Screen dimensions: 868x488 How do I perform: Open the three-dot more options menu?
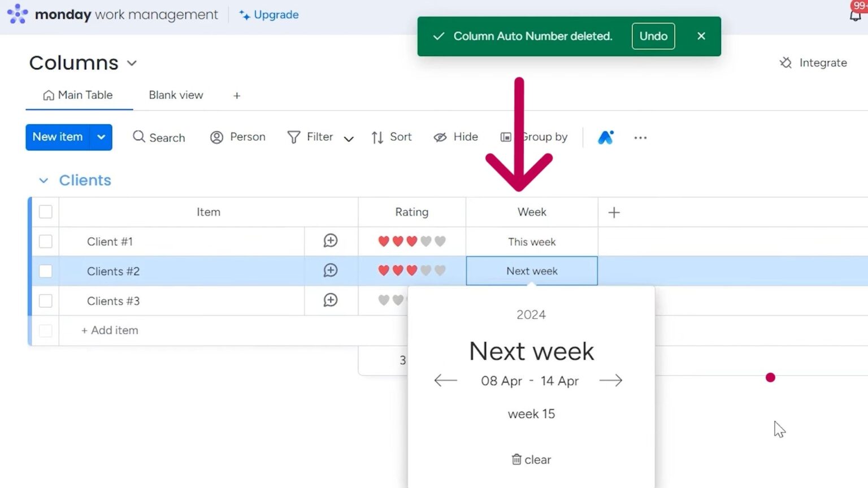click(640, 138)
